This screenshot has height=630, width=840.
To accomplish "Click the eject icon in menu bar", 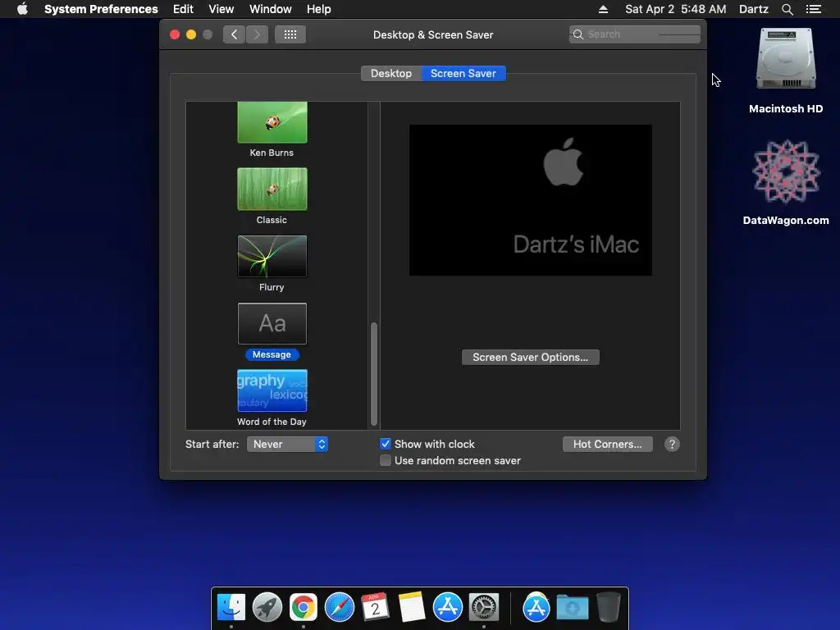I will pos(603,9).
